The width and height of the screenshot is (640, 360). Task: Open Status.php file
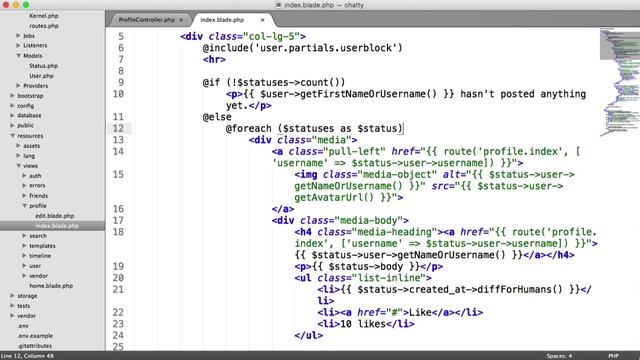tap(43, 66)
